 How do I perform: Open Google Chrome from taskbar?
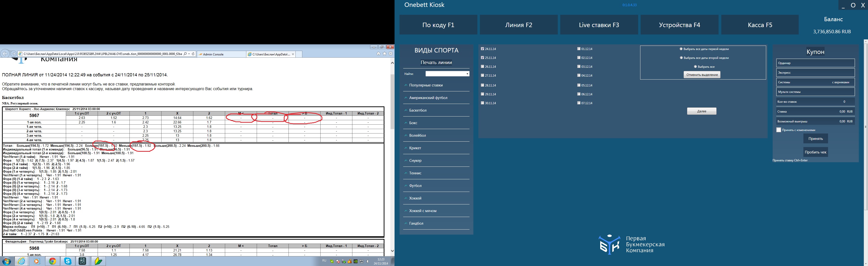pyautogui.click(x=52, y=261)
